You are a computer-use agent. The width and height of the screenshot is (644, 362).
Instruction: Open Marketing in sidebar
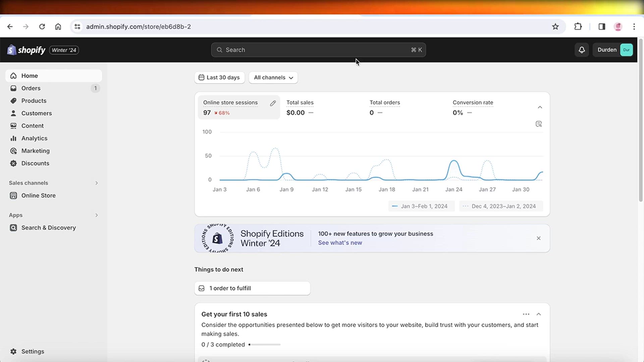(54, 151)
